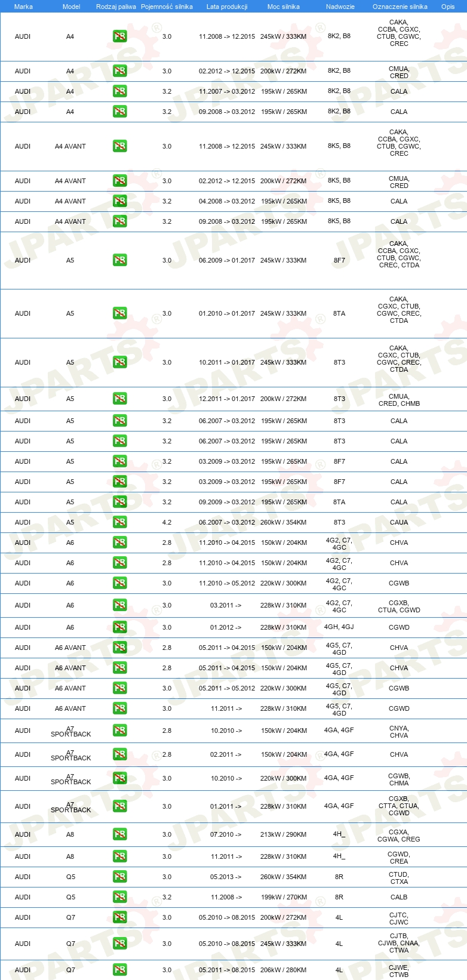Click fuel icon in A8 07.2010 row
467x980 pixels.
[119, 834]
